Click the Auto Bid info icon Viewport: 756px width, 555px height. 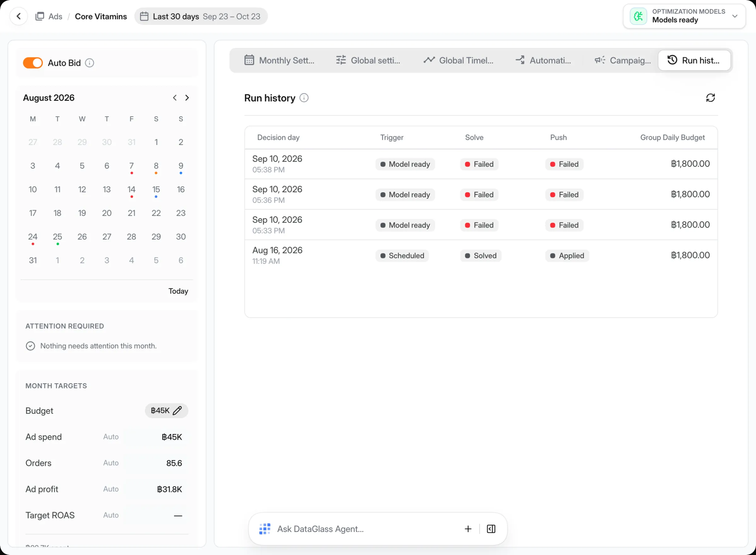pyautogui.click(x=89, y=63)
